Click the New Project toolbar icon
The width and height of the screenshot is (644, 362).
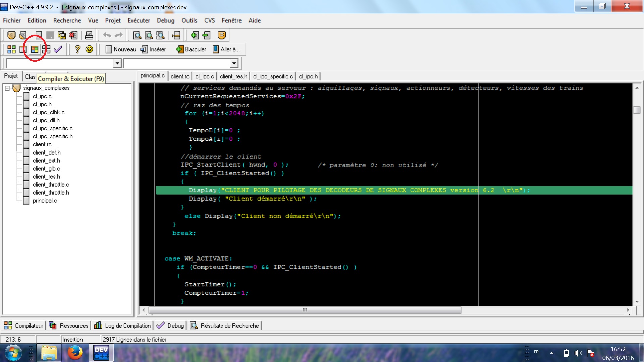coord(11,35)
